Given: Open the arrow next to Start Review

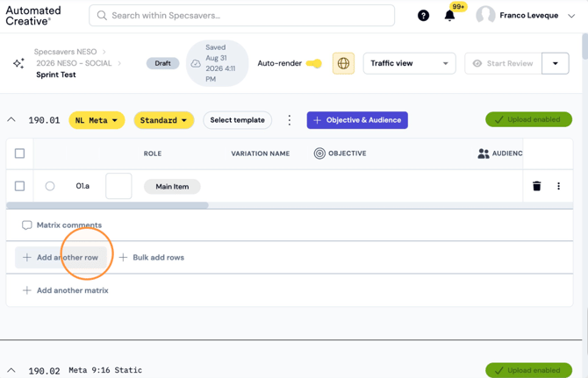Looking at the screenshot, I should (x=556, y=63).
